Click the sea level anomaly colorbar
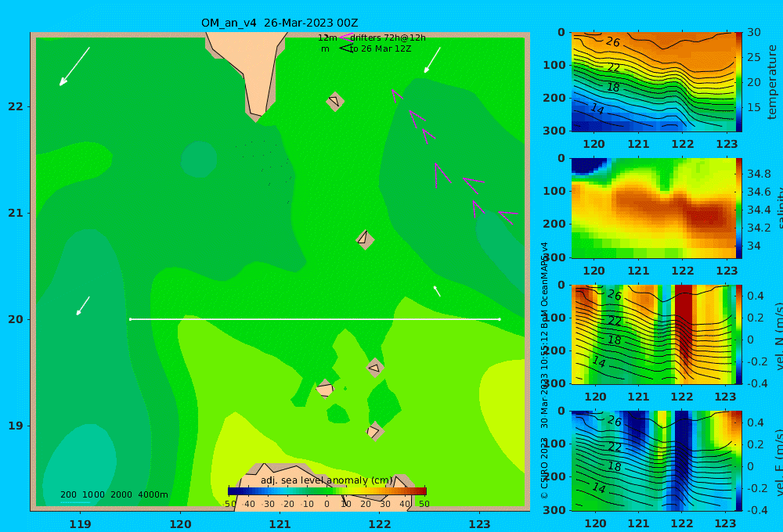Viewport: 783px width, 532px height. pos(327,491)
